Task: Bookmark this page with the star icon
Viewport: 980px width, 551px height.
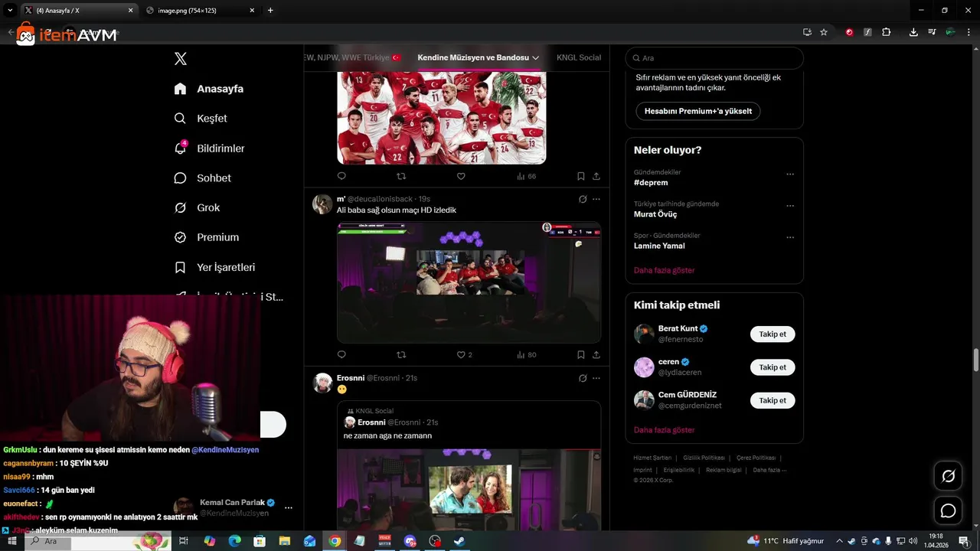Action: coord(824,32)
